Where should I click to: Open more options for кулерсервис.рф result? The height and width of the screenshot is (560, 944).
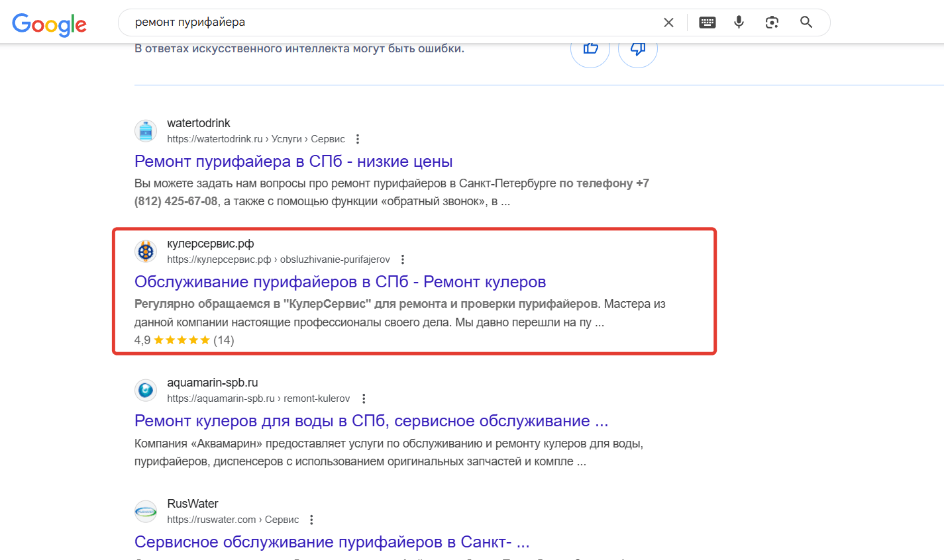click(x=403, y=259)
